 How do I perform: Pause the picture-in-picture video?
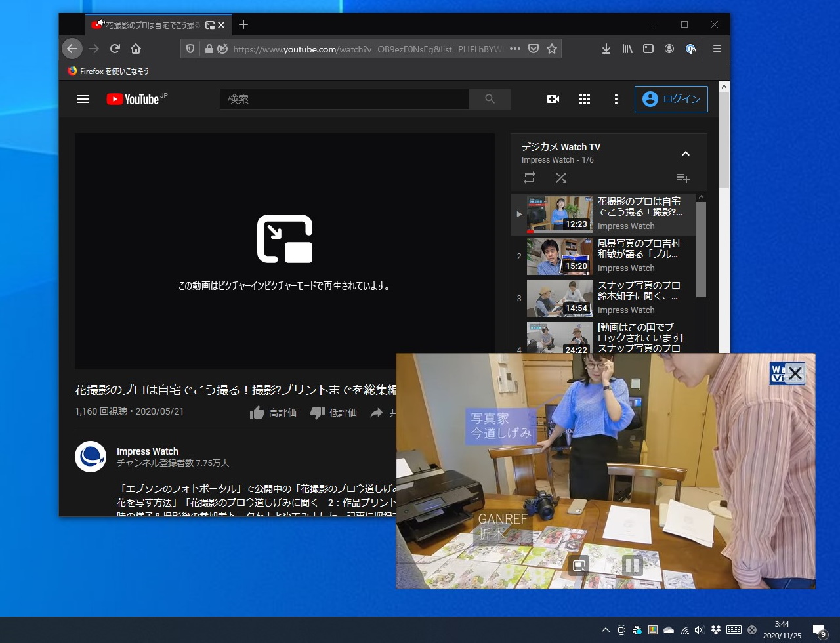[x=632, y=564]
